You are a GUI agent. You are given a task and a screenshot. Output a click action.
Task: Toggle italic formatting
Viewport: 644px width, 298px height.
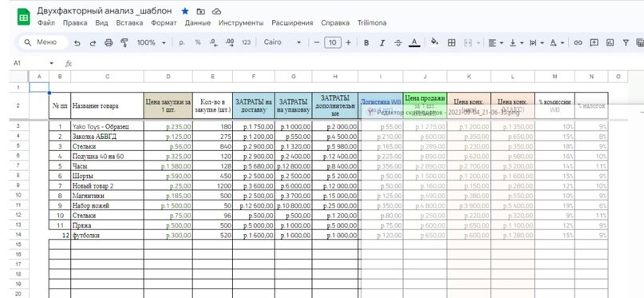click(x=382, y=43)
